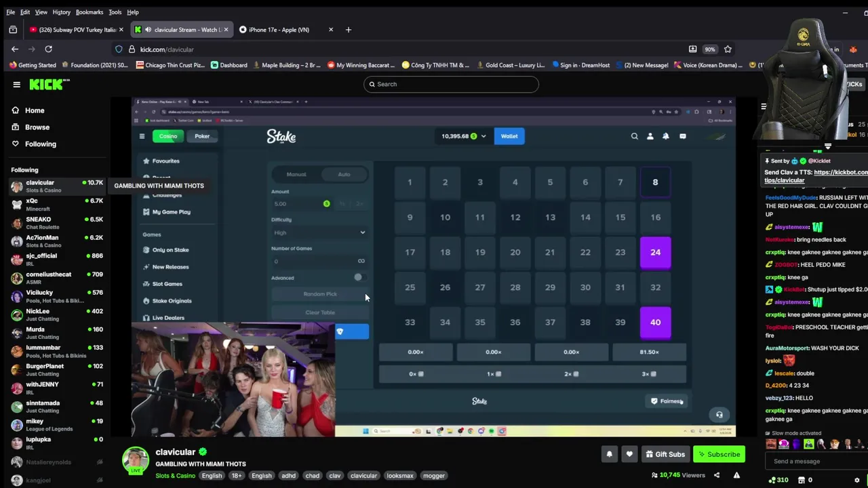Open the History menu

61,12
